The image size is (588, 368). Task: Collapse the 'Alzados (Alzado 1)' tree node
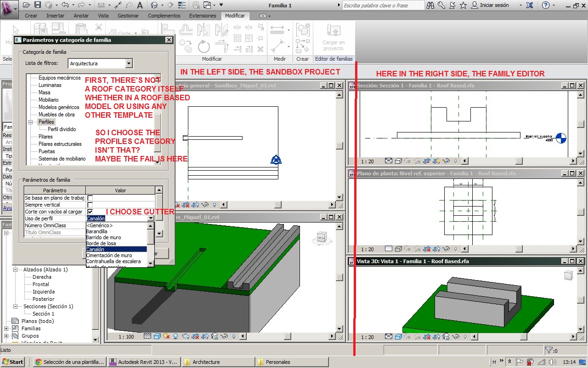point(15,270)
